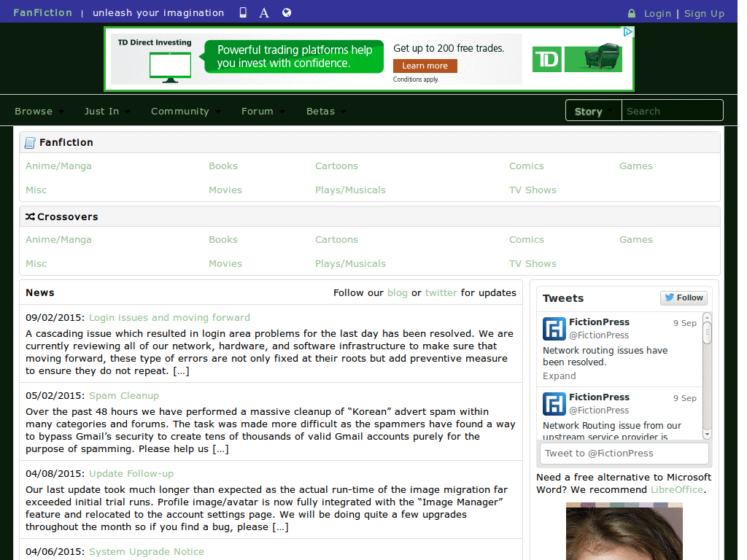Screen dimensions: 747x560
Task: Click the portrait photo ad below LibreOffice
Action: click(624, 532)
